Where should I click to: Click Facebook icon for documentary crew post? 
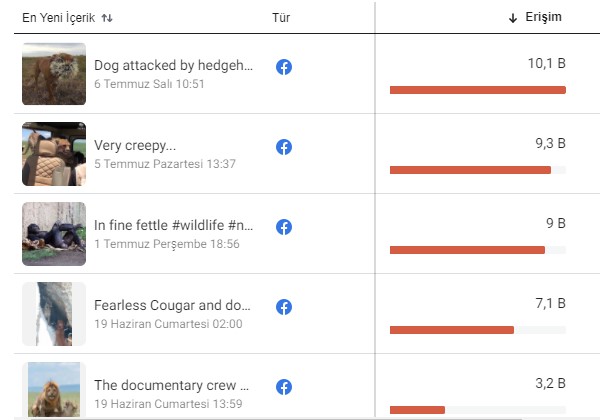(x=284, y=387)
